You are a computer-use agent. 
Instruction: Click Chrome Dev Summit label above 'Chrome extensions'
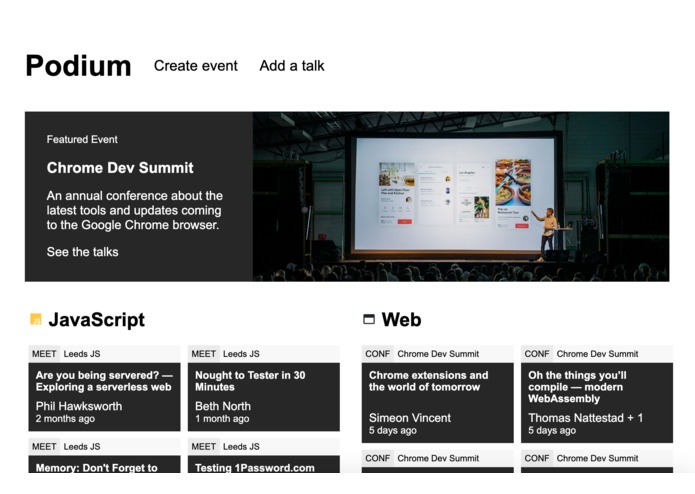[x=438, y=354]
